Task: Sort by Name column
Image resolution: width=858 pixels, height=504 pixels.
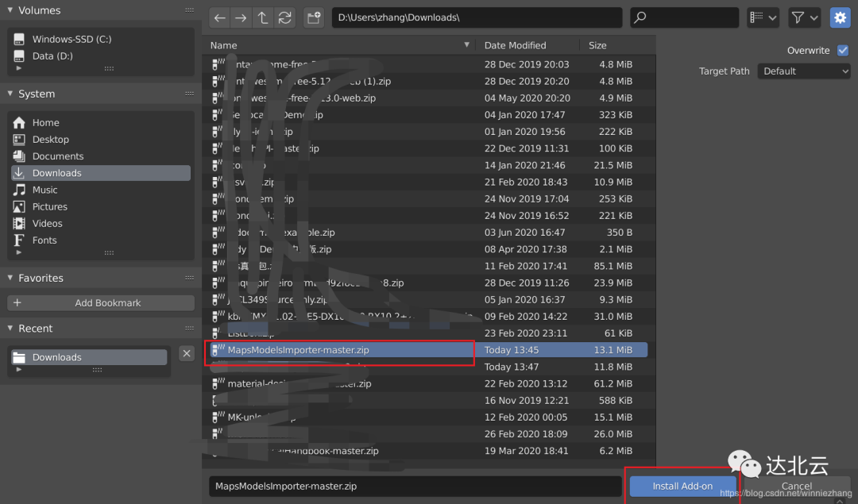Action: (339, 45)
